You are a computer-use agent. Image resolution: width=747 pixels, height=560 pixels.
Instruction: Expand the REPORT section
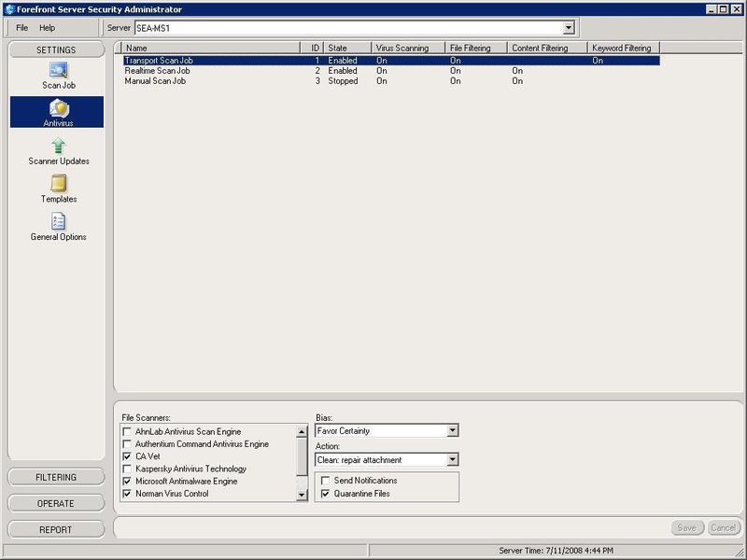[x=56, y=529]
